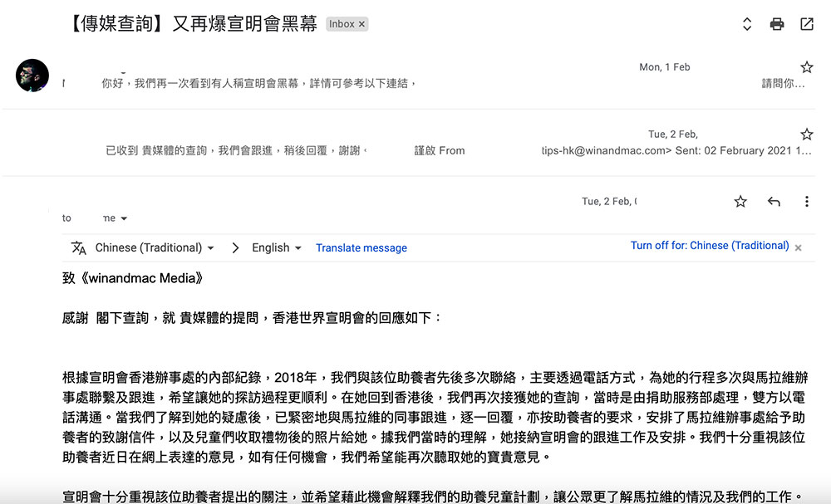Star the message dated Mon, 1 Feb

coord(806,67)
